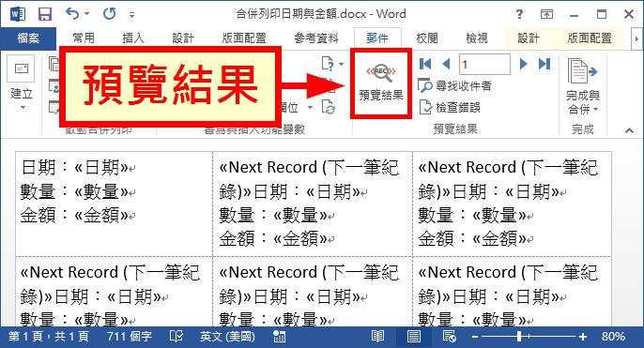The image size is (644, 348).
Task: Open the 參考資料 (References) tab
Action: tap(316, 38)
